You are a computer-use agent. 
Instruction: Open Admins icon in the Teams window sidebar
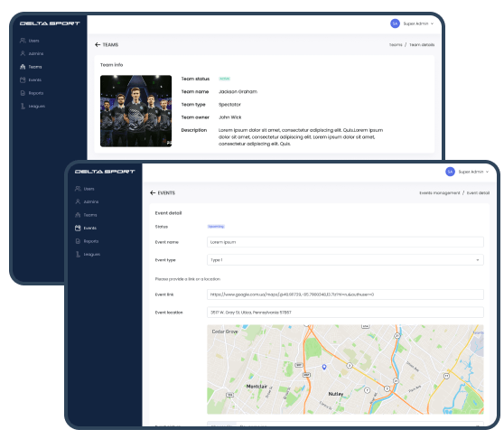pos(23,53)
